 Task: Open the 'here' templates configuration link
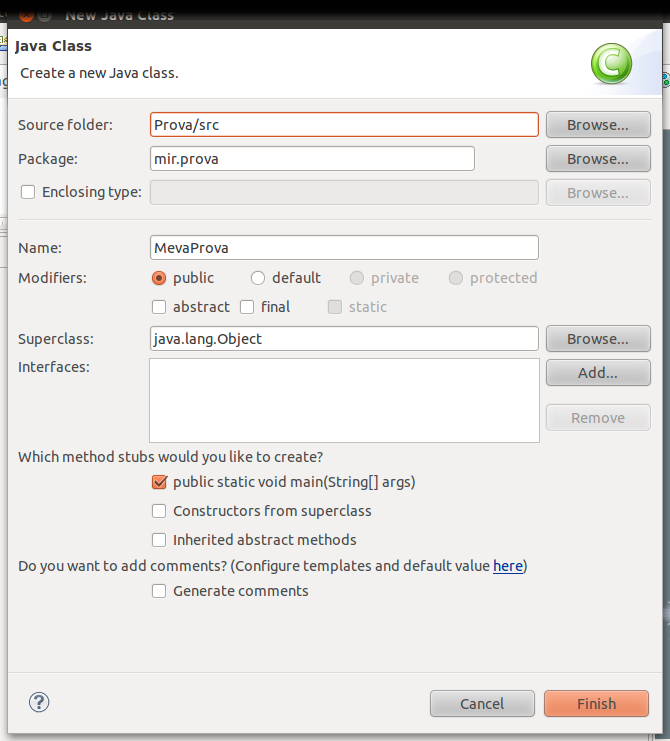tap(508, 566)
